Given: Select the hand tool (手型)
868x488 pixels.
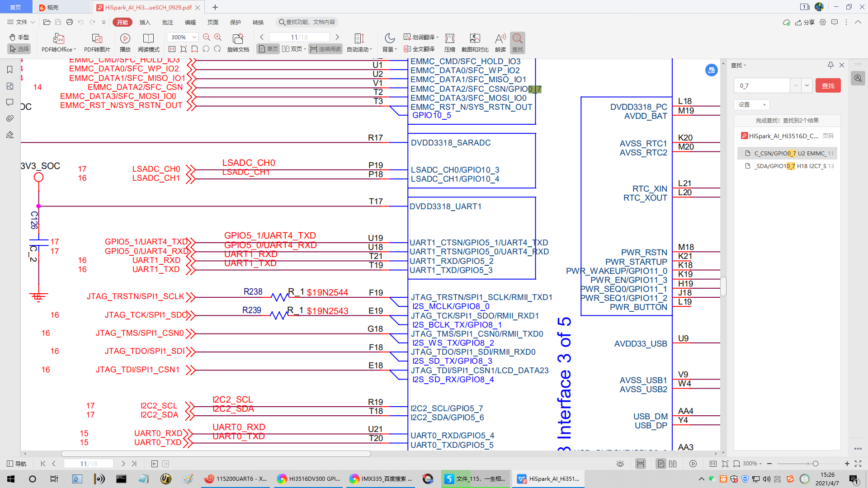Looking at the screenshot, I should coord(19,38).
